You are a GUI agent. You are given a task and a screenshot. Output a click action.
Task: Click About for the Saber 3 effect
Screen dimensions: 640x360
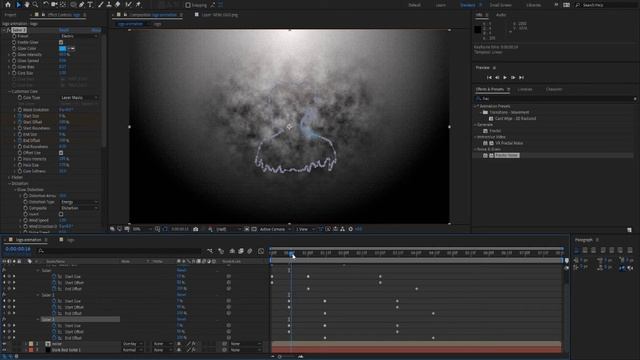pyautogui.click(x=96, y=30)
